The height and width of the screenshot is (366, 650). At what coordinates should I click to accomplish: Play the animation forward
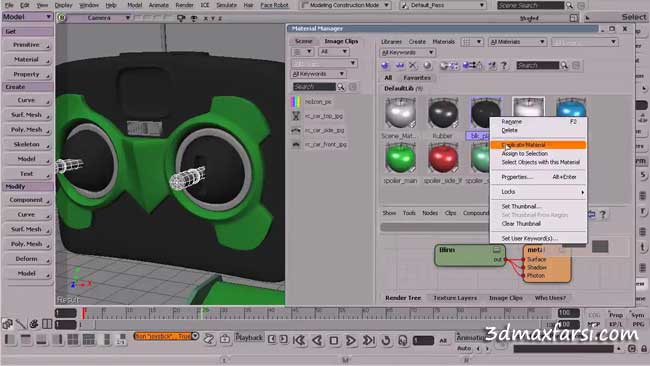(351, 340)
